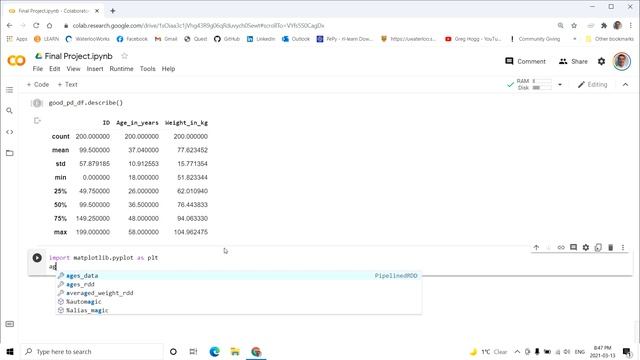
Task: Delete the cell with trash icon
Action: tap(611, 247)
